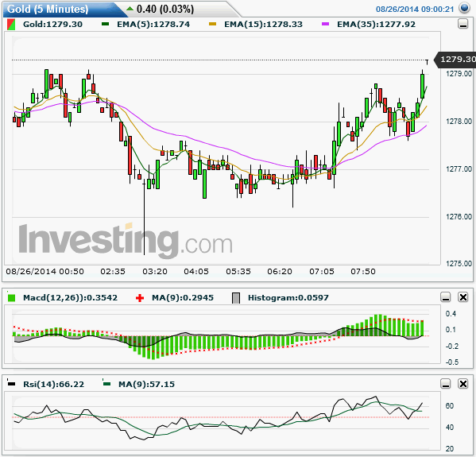476x457 pixels.
Task: Click the red-green Gold candlestick legend icon
Action: [11, 25]
